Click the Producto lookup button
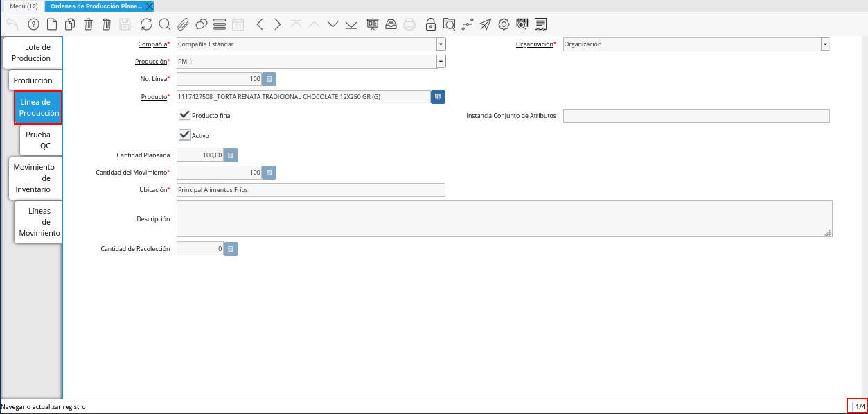The image size is (868, 414). pyautogui.click(x=438, y=97)
